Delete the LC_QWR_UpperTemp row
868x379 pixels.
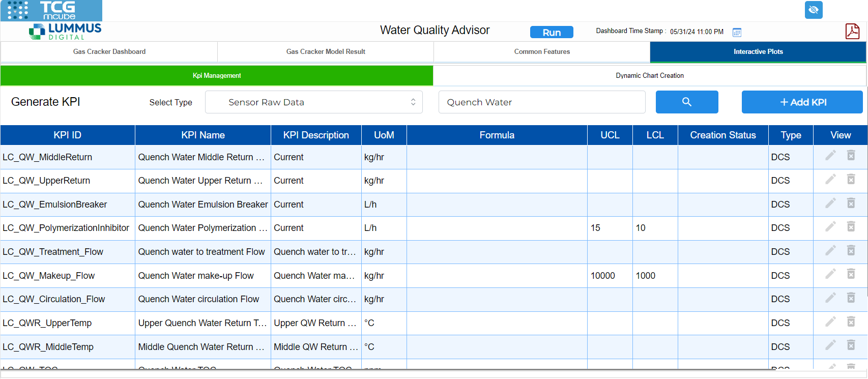click(851, 322)
